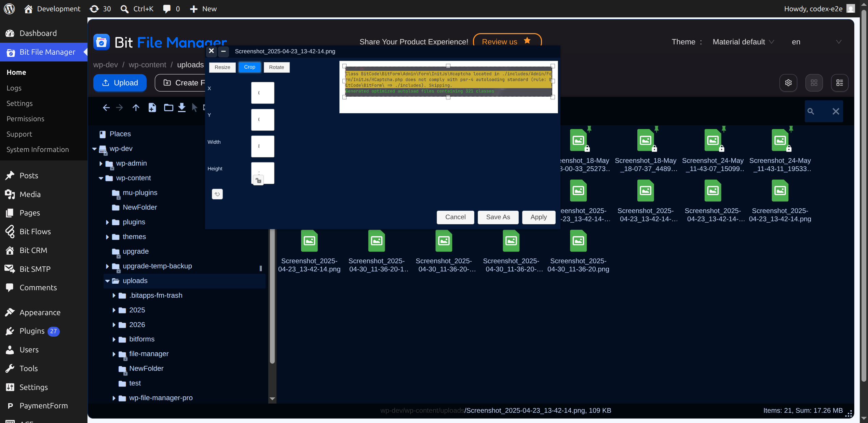Select the Screenshot_2025-04-30_11-36-20.png file icon
This screenshot has height=423, width=868.
tap(578, 241)
